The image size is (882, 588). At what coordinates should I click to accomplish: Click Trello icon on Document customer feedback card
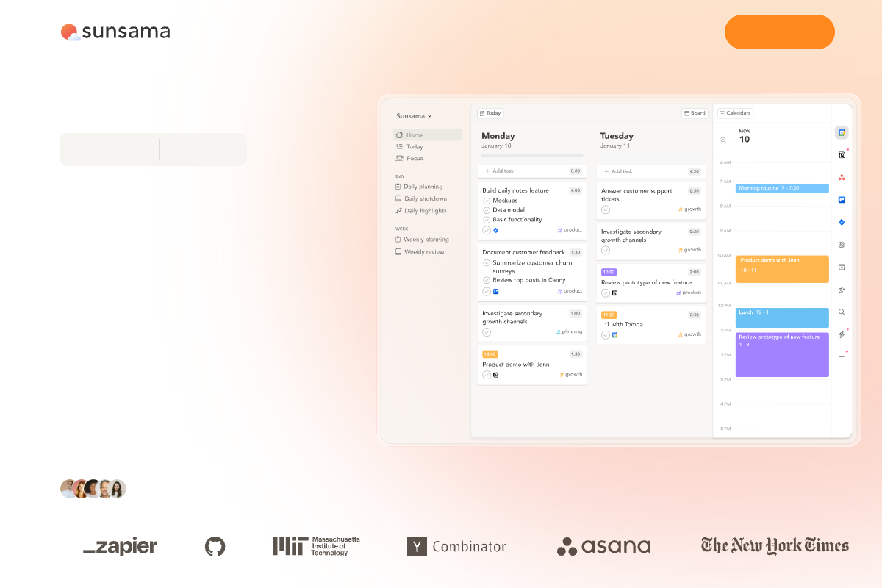click(x=496, y=291)
